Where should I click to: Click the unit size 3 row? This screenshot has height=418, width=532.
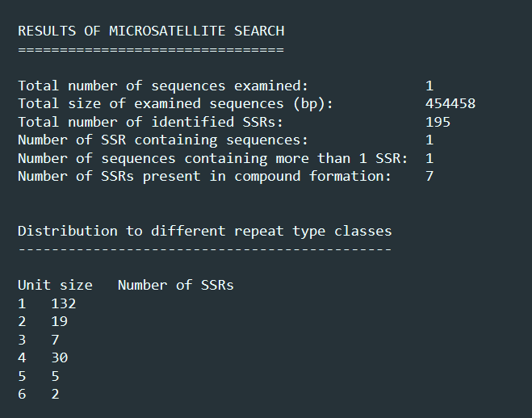click(38, 340)
